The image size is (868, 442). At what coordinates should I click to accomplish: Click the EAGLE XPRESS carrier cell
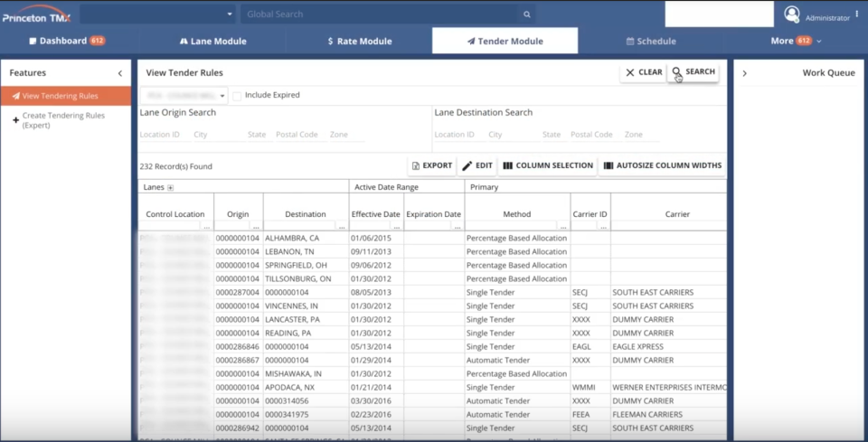coord(669,347)
